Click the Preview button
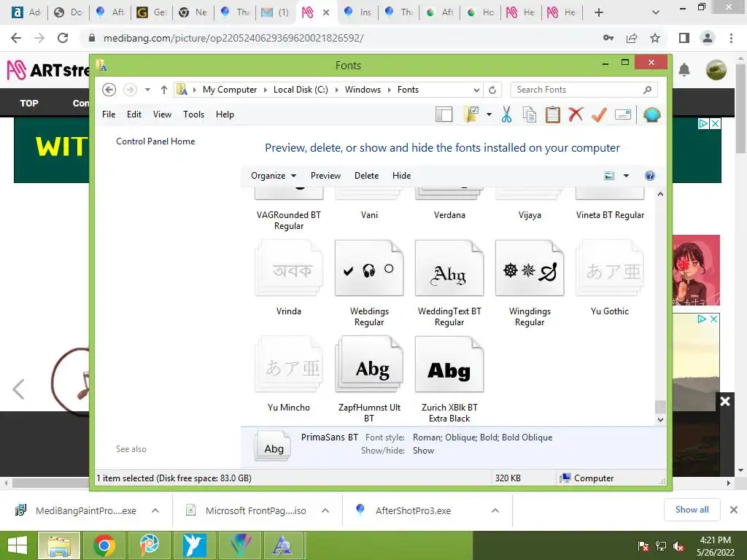 pos(325,176)
